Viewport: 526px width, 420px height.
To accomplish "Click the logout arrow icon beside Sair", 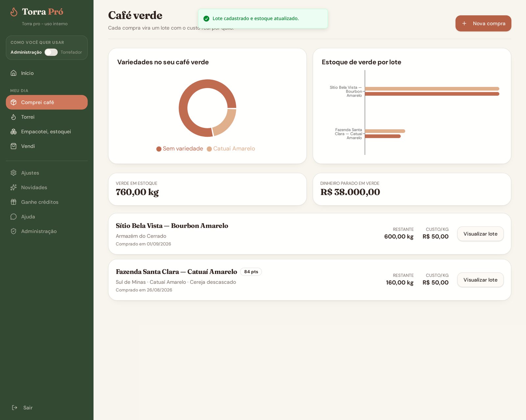I will tap(14, 408).
